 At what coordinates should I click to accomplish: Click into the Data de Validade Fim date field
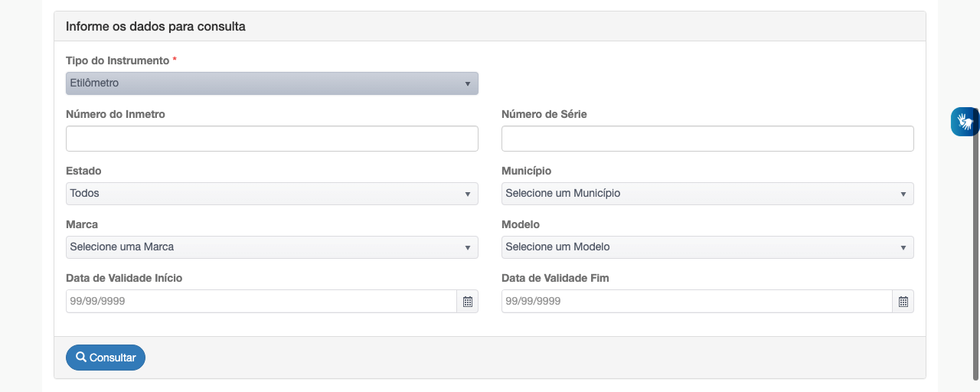pos(697,302)
